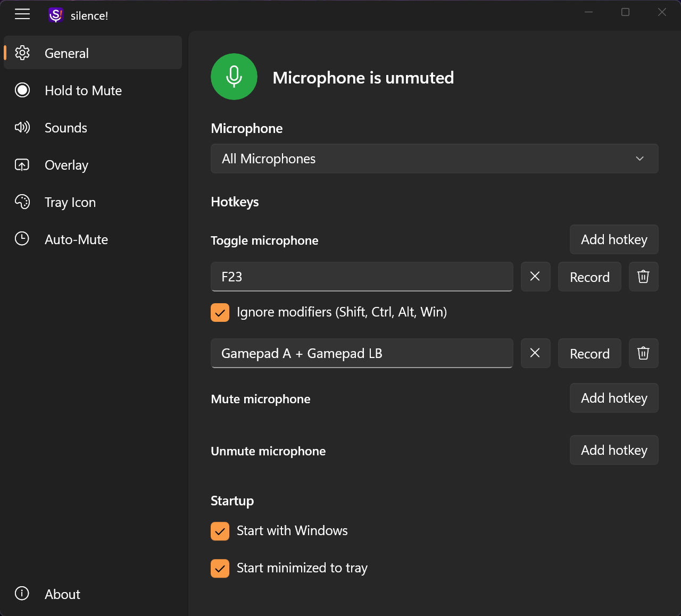Clear the Gamepad hotkey with X button

click(535, 353)
